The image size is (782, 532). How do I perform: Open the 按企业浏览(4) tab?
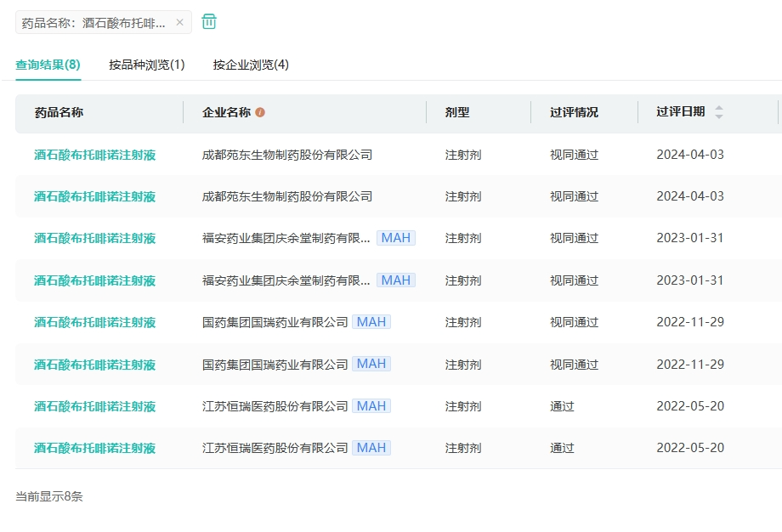click(x=251, y=65)
